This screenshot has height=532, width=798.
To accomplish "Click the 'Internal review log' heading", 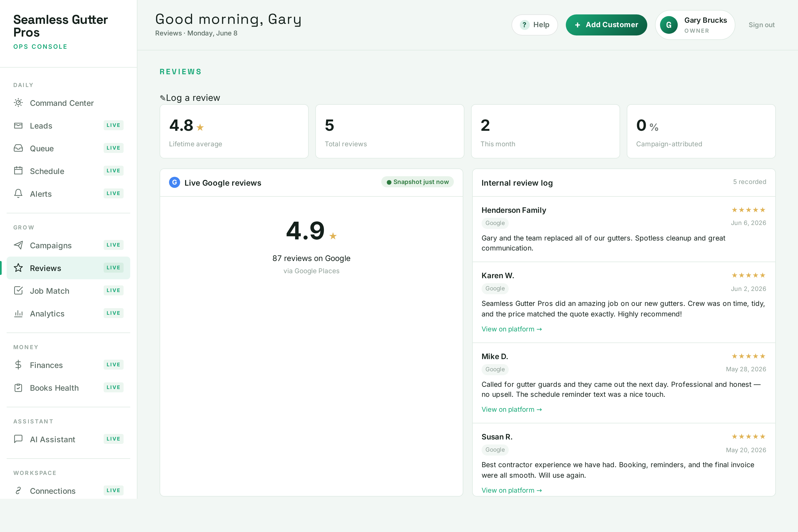I will 517,183.
